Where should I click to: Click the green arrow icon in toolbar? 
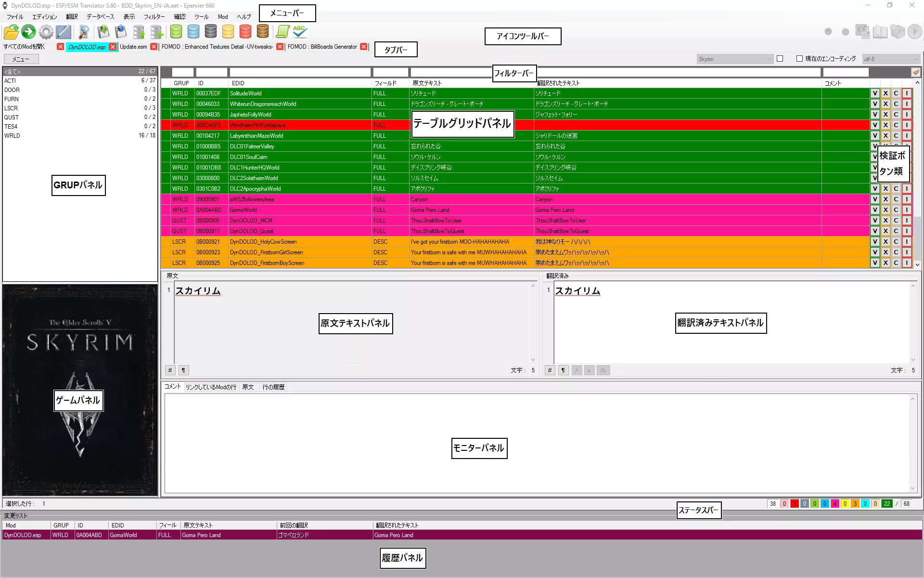28,32
